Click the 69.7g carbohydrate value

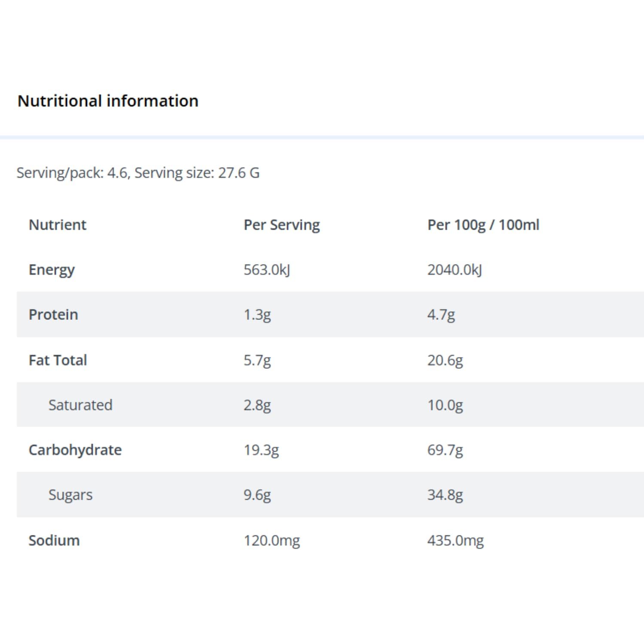(x=445, y=450)
